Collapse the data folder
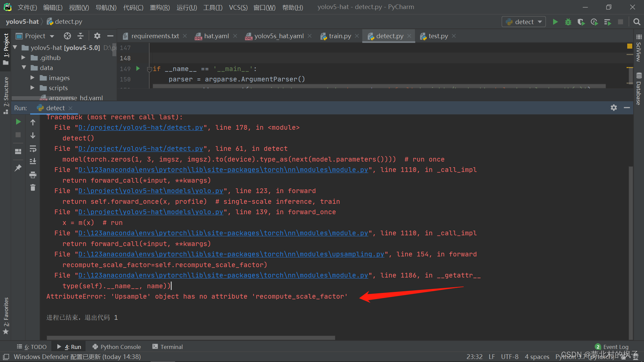 (x=24, y=68)
